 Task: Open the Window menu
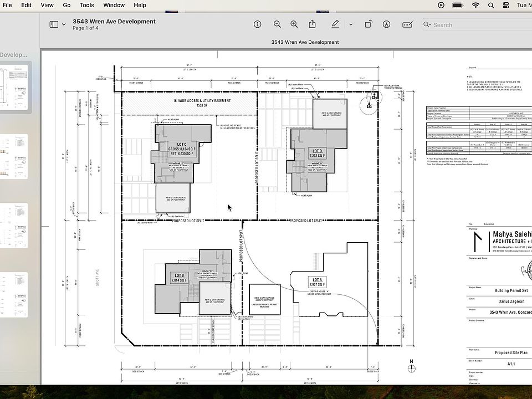pyautogui.click(x=114, y=5)
